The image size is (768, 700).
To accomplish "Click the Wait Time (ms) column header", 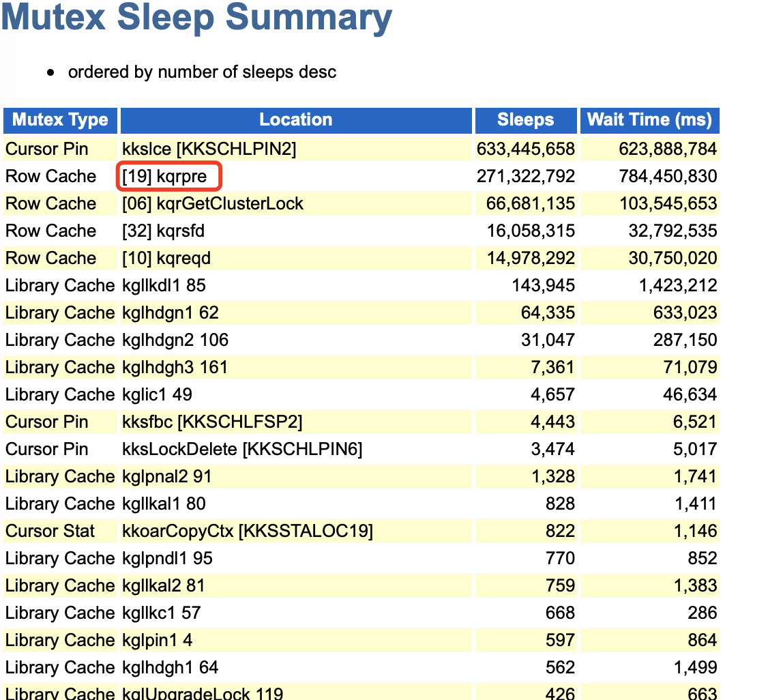I will click(649, 120).
